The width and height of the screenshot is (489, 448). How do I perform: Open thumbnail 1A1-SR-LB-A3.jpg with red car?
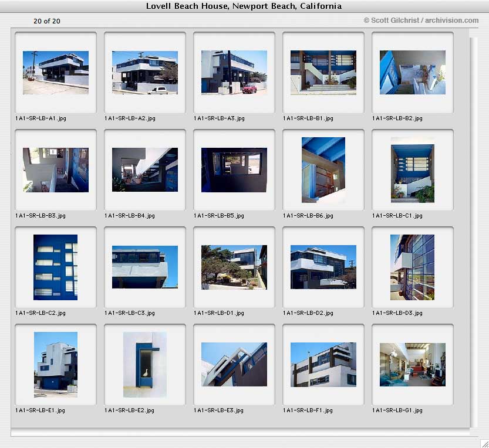pyautogui.click(x=234, y=72)
